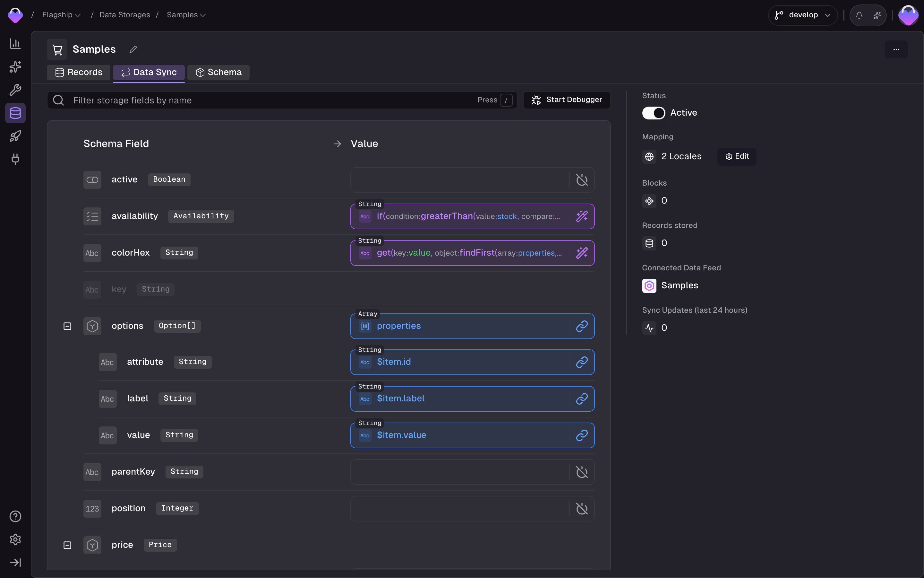
Task: Open the three-dot more options menu
Action: [896, 49]
